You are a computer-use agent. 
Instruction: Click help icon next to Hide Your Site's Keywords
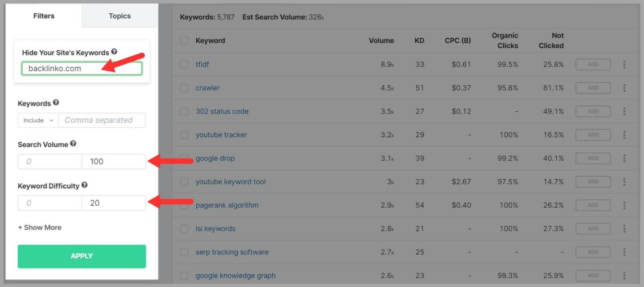tap(114, 52)
